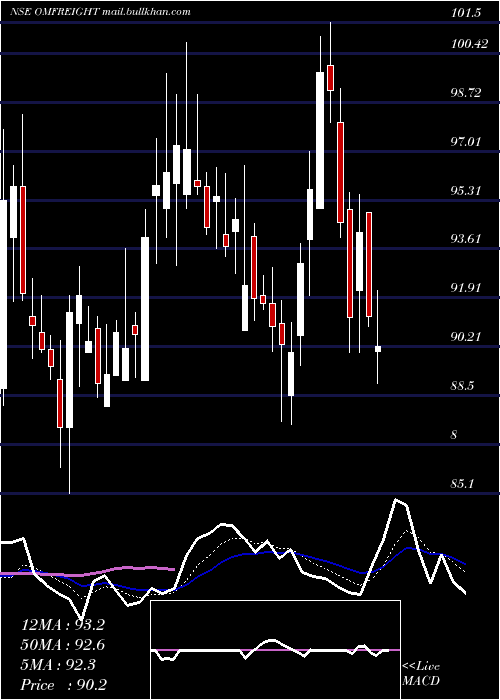This screenshot has height=700, width=500.
Task: Click the 50MA : 92.6 readout
Action: (x=63, y=645)
